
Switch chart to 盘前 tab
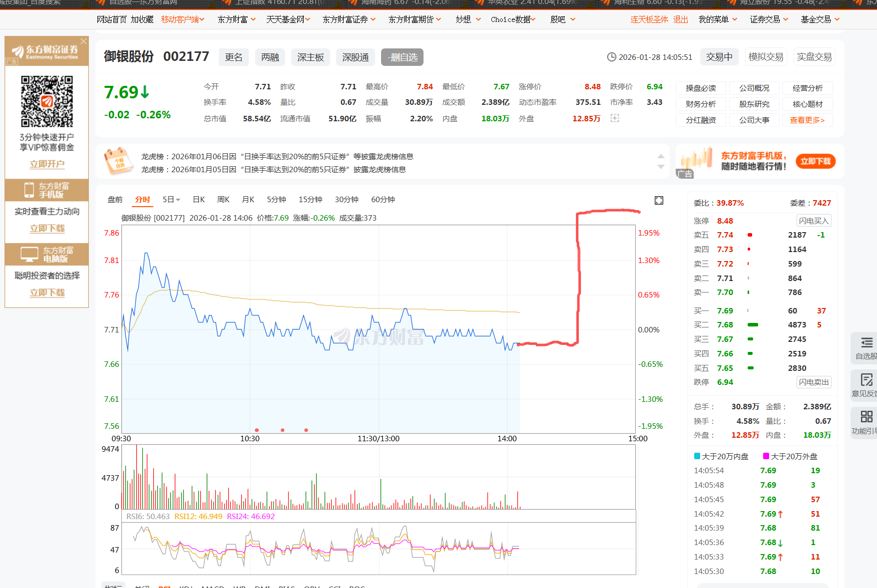point(115,200)
